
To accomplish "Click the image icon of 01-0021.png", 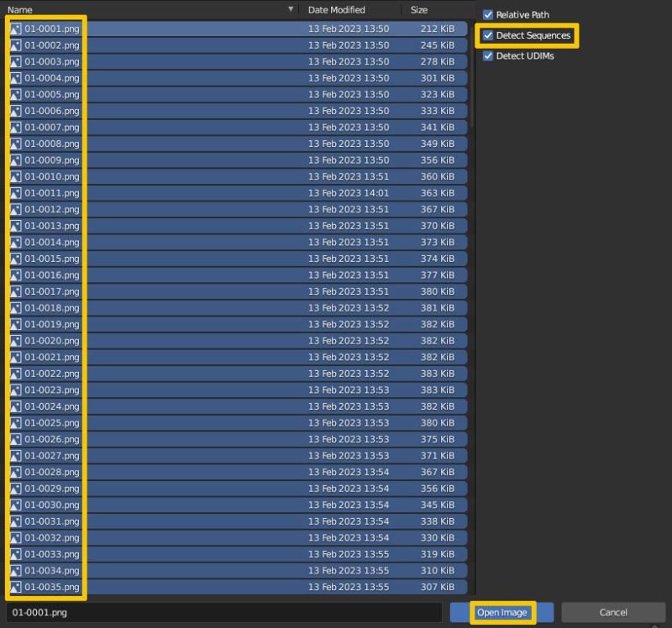I will pos(15,358).
